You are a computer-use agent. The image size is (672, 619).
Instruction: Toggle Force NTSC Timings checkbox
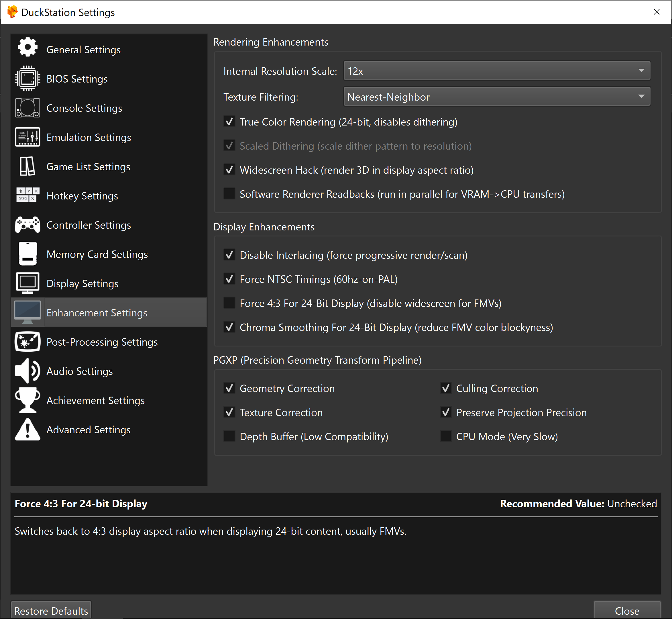(229, 279)
